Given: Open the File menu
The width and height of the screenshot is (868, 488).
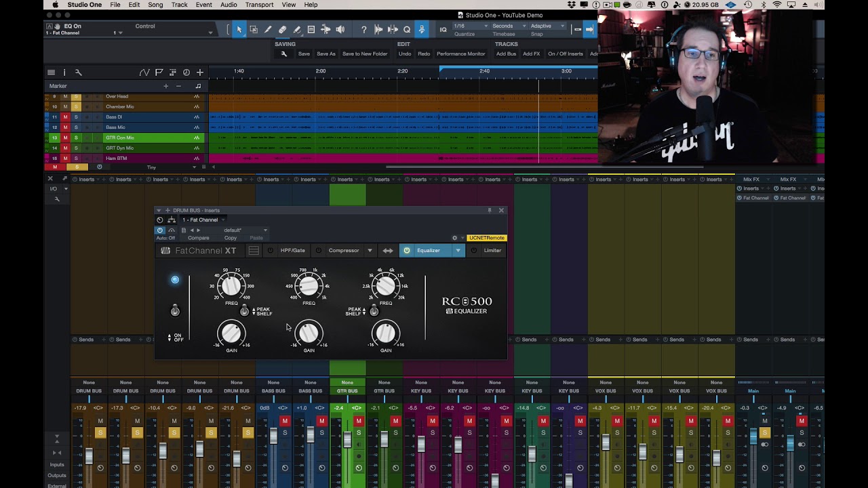Looking at the screenshot, I should [115, 5].
